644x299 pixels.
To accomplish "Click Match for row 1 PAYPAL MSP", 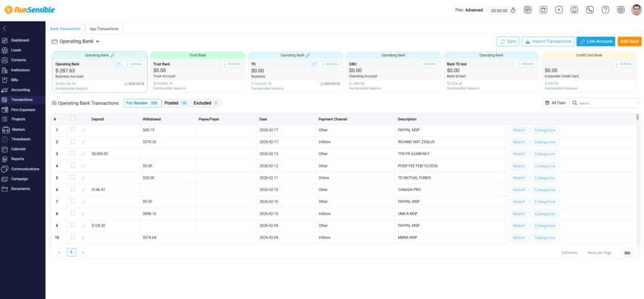I will 519,130.
